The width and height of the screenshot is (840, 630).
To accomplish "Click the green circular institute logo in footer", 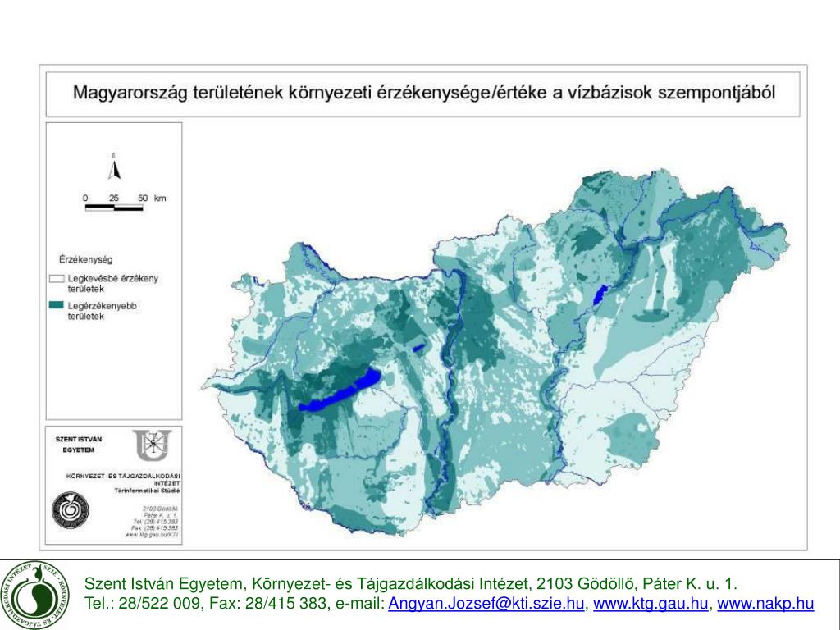I will pos(33,594).
